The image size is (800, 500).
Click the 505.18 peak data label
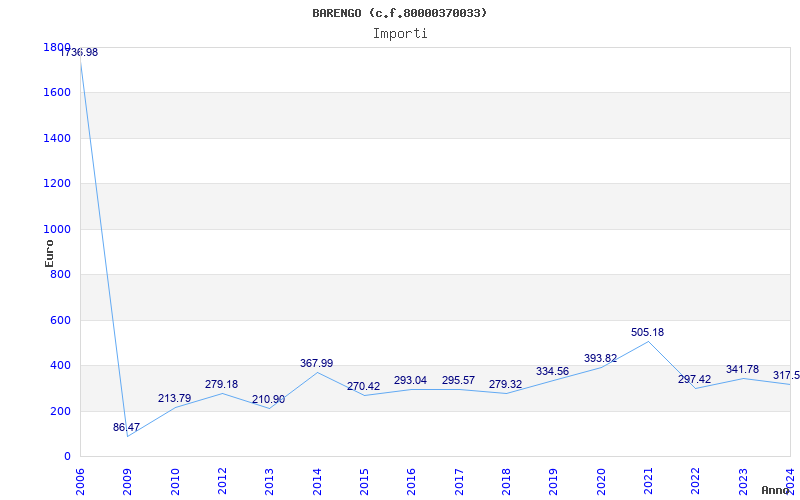pos(647,332)
